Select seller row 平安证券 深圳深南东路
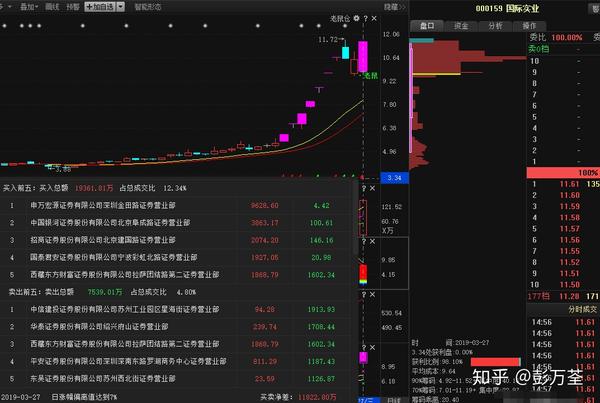Image resolution: width=600 pixels, height=403 pixels. (176, 361)
